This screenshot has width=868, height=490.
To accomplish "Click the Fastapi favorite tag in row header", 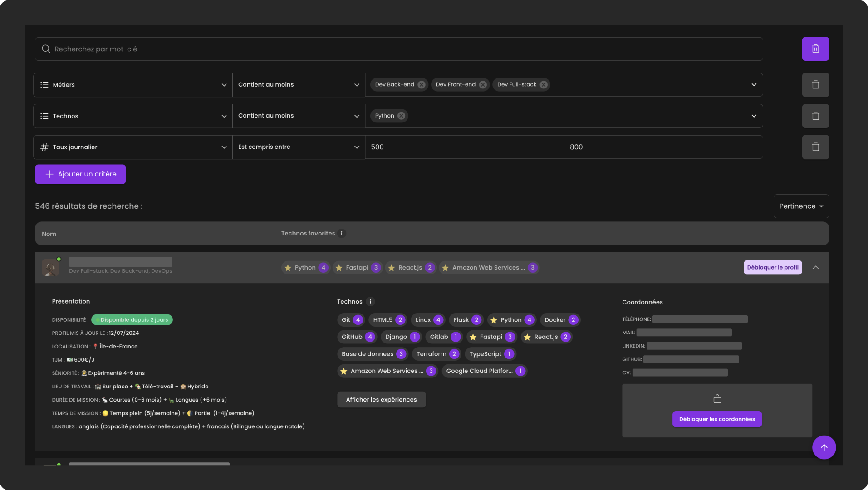I will [x=357, y=268].
